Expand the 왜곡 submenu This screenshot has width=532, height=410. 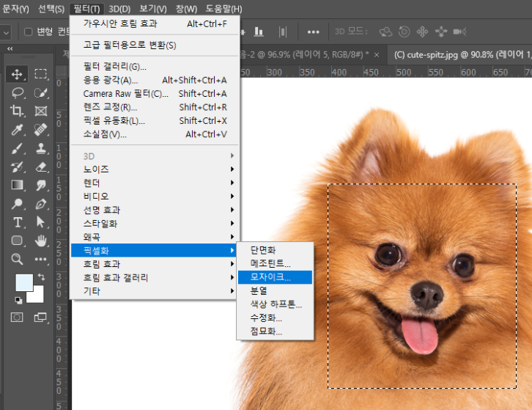coord(155,237)
